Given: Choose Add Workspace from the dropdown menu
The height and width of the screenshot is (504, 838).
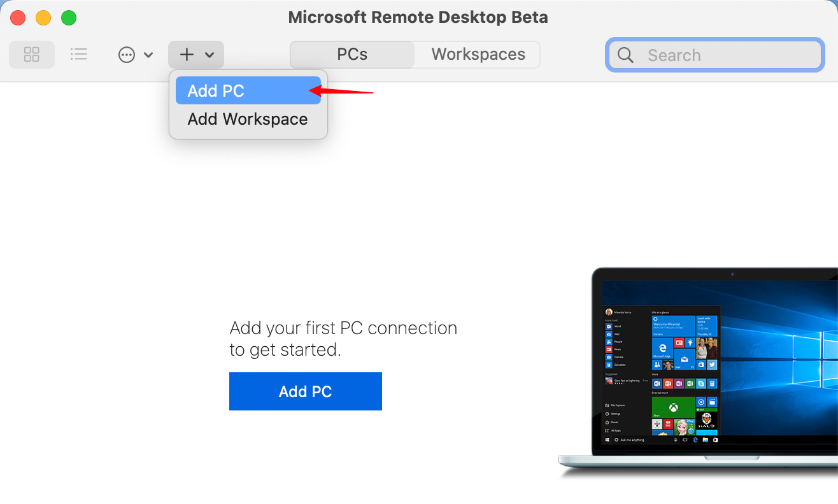Looking at the screenshot, I should click(248, 119).
